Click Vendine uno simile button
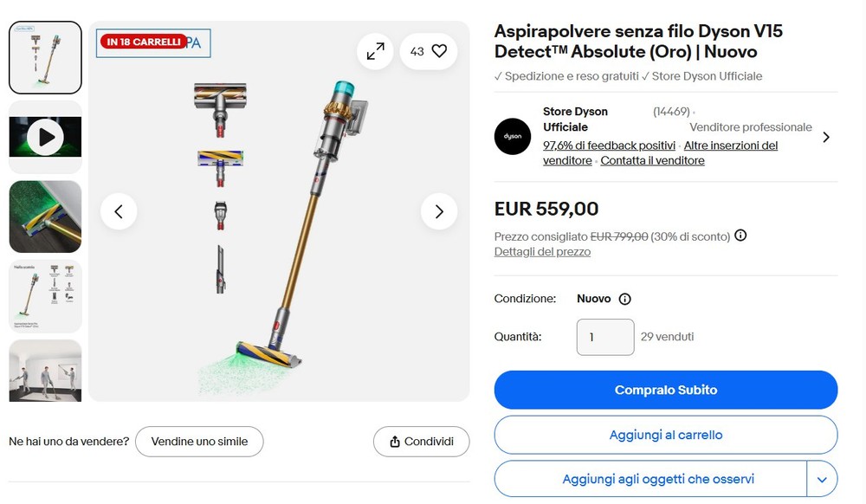 tap(199, 442)
